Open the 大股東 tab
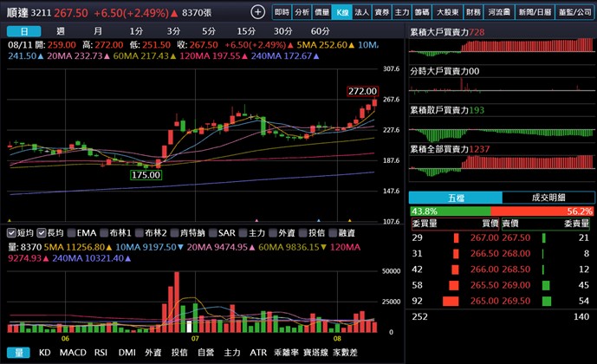 click(447, 12)
